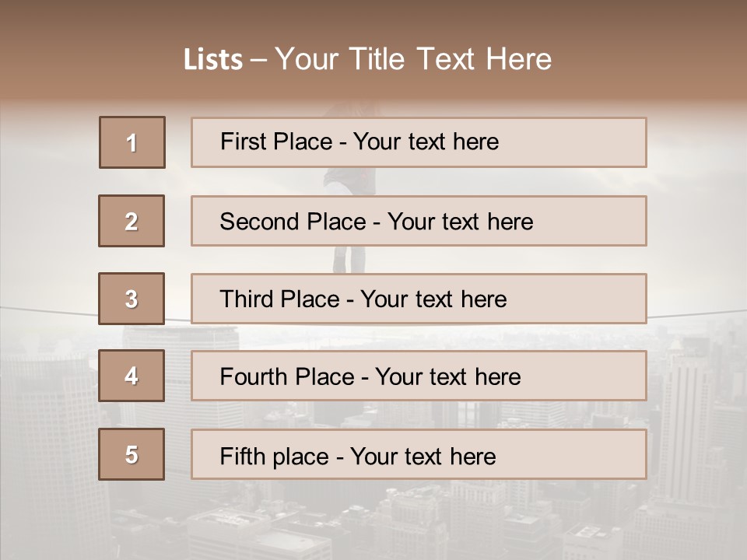Viewport: 747px width, 560px height.
Task: Select the number 2 box
Action: 132,221
